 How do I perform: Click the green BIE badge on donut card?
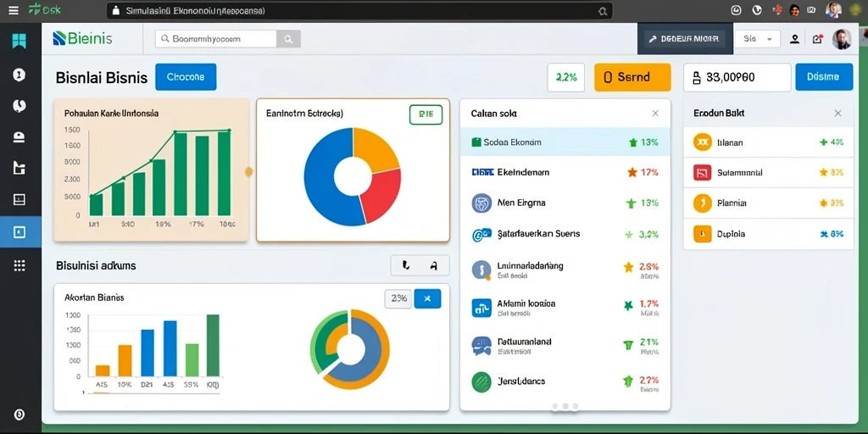(x=426, y=114)
